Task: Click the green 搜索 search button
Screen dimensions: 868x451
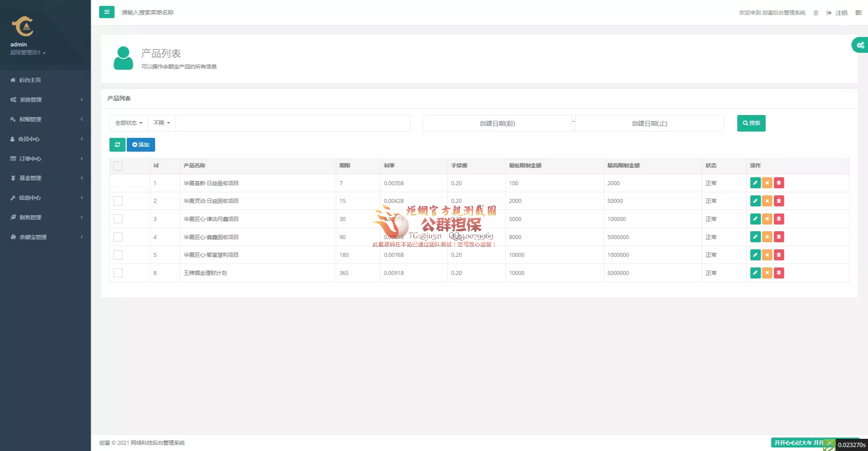Action: [x=751, y=123]
